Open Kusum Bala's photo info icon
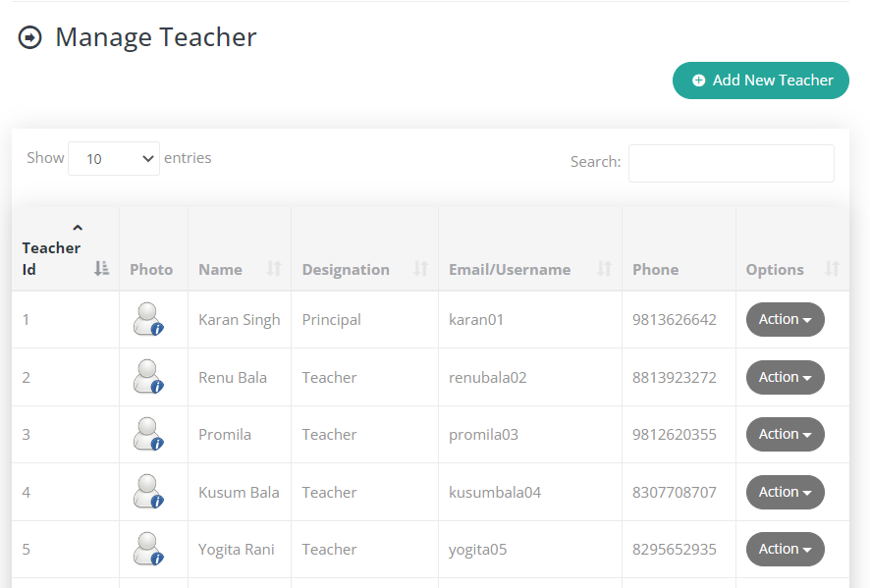The height and width of the screenshot is (588, 870). (159, 500)
